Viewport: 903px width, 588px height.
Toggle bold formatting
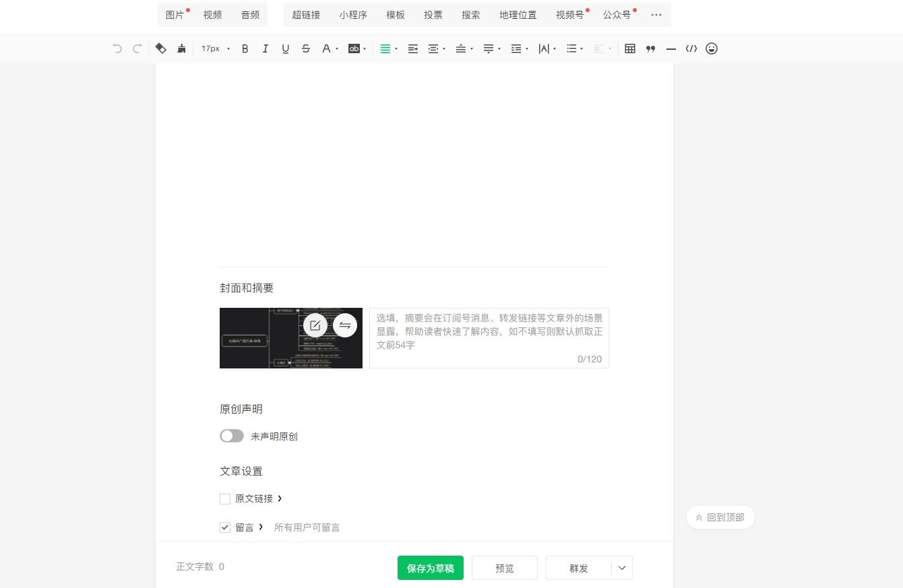(x=245, y=48)
